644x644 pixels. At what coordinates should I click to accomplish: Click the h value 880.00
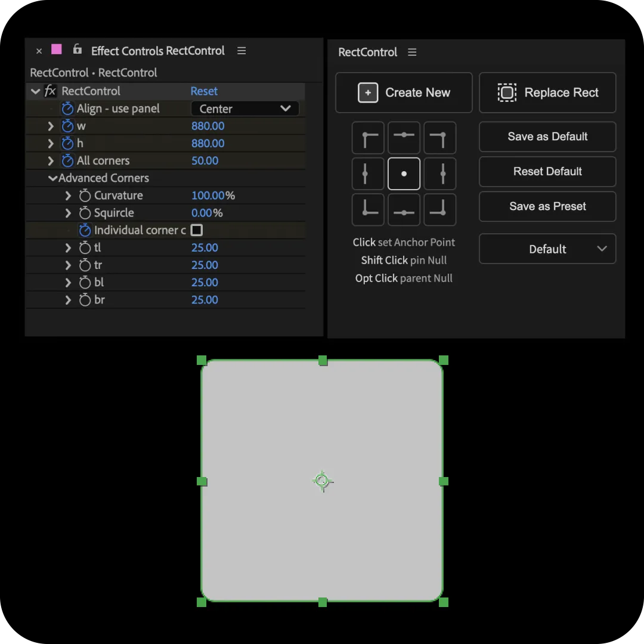coord(208,143)
